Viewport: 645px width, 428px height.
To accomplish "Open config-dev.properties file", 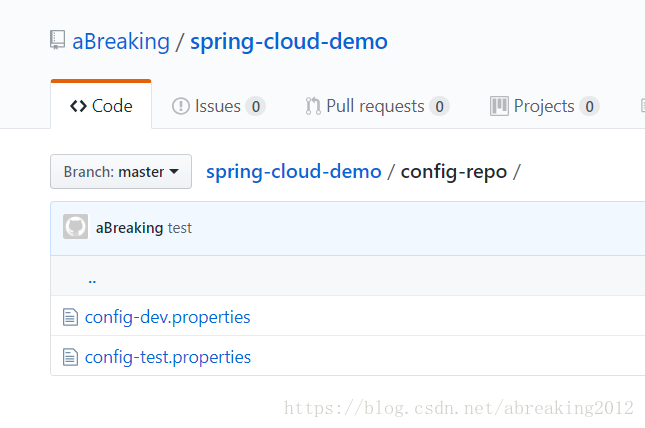I will [x=167, y=318].
